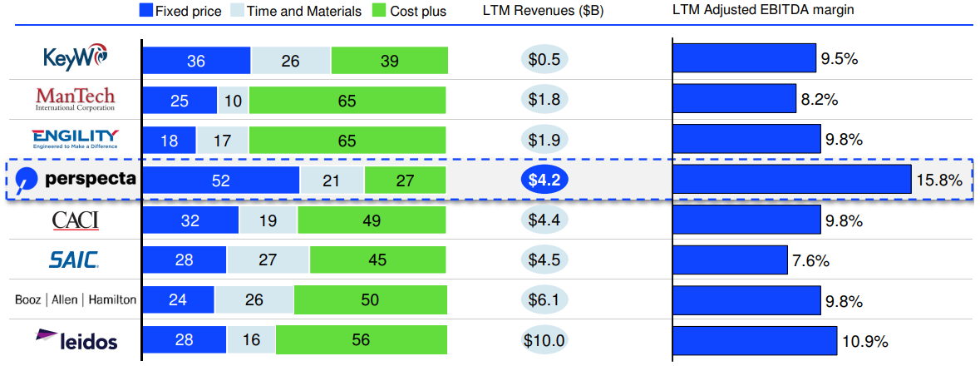The width and height of the screenshot is (980, 366).
Task: Click the ManTech International Corporation logo
Action: 76,98
